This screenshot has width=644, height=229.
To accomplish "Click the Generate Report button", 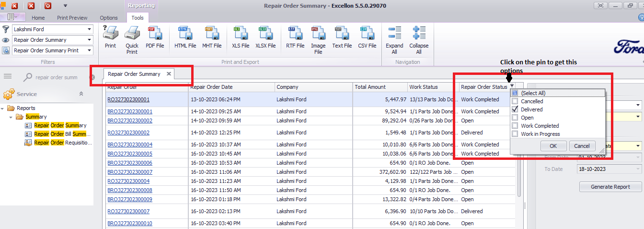I will point(611,187).
